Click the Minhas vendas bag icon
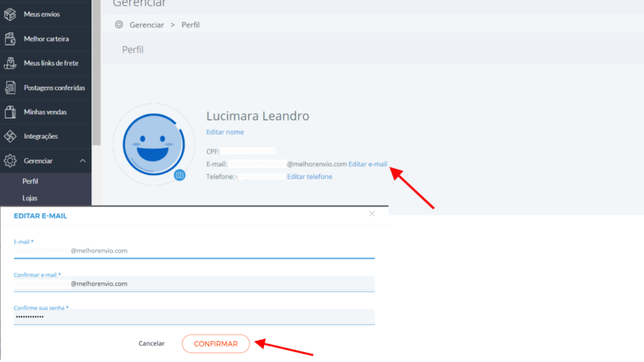 pyautogui.click(x=10, y=112)
